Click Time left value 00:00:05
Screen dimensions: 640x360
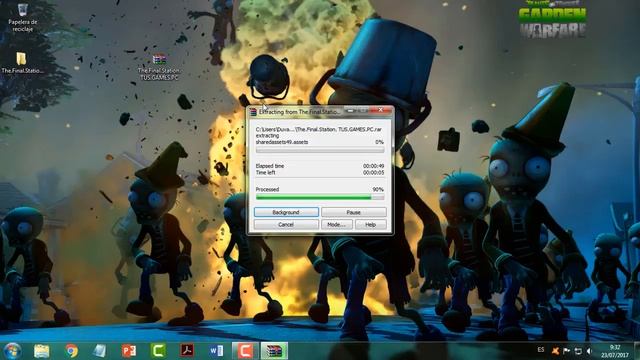(373, 173)
